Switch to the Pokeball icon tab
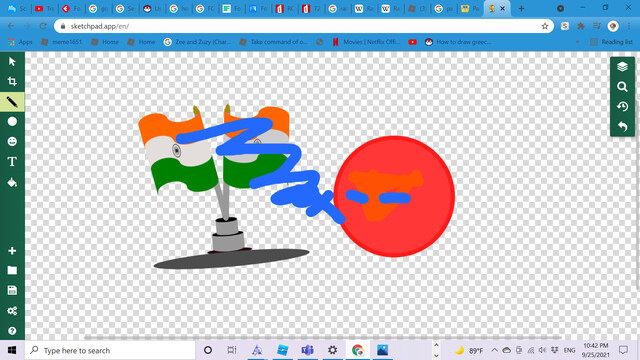 152,9
